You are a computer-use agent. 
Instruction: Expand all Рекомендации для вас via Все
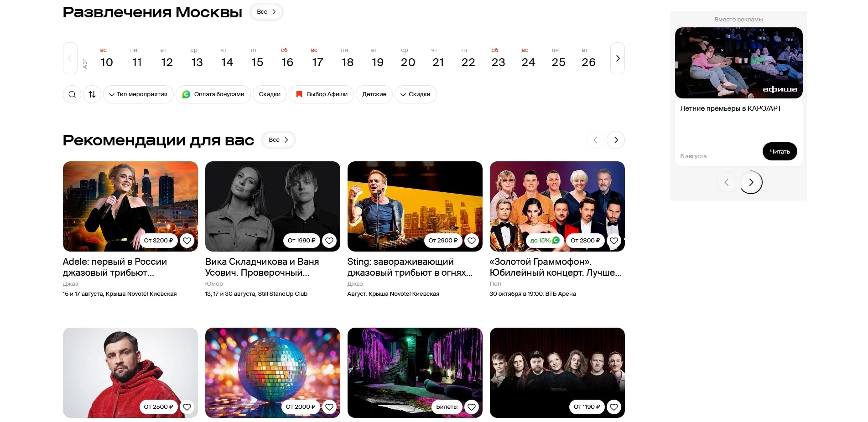click(279, 140)
